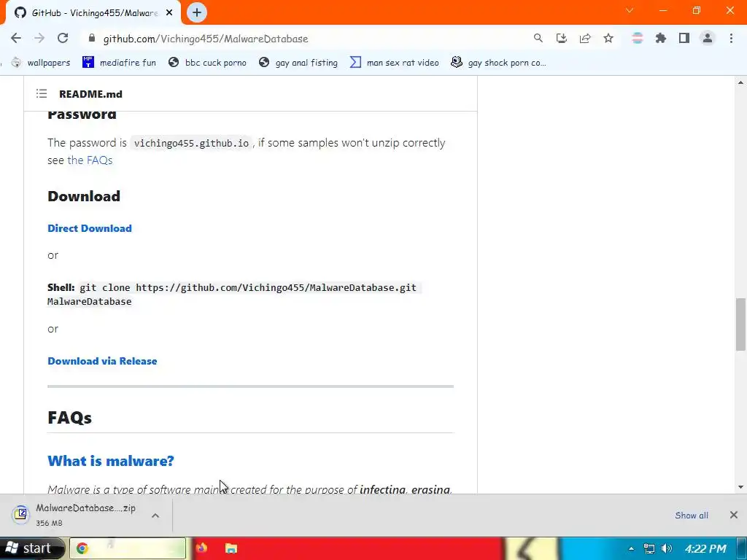
Task: Show hidden system tray icons
Action: [631, 548]
